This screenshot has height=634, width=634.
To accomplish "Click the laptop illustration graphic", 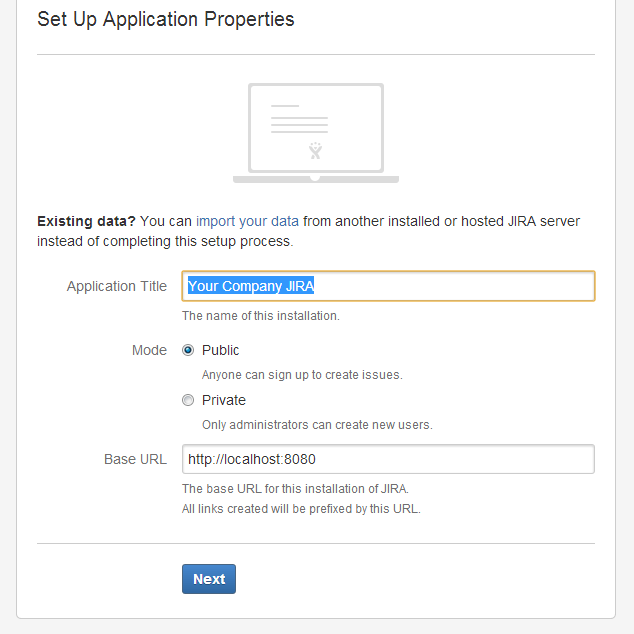I will point(316,133).
